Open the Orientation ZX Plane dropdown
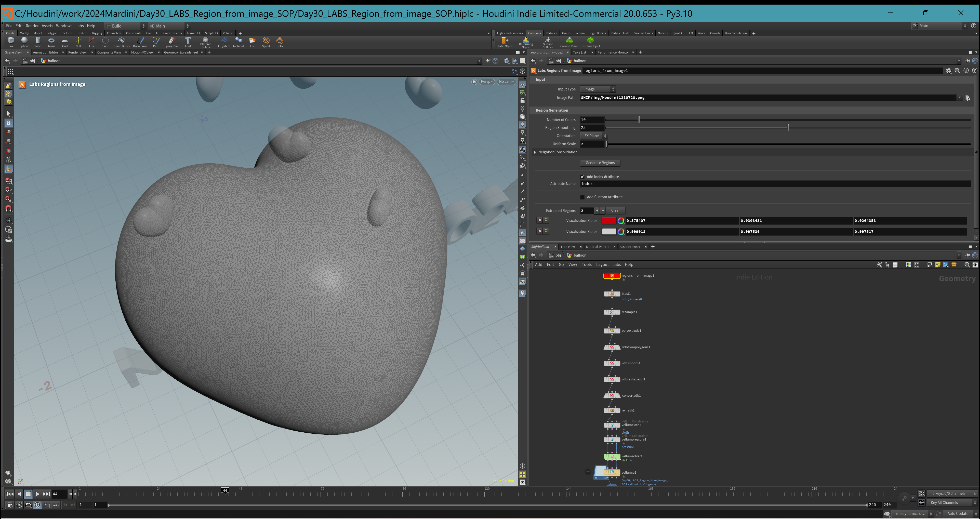980x519 pixels. 593,136
